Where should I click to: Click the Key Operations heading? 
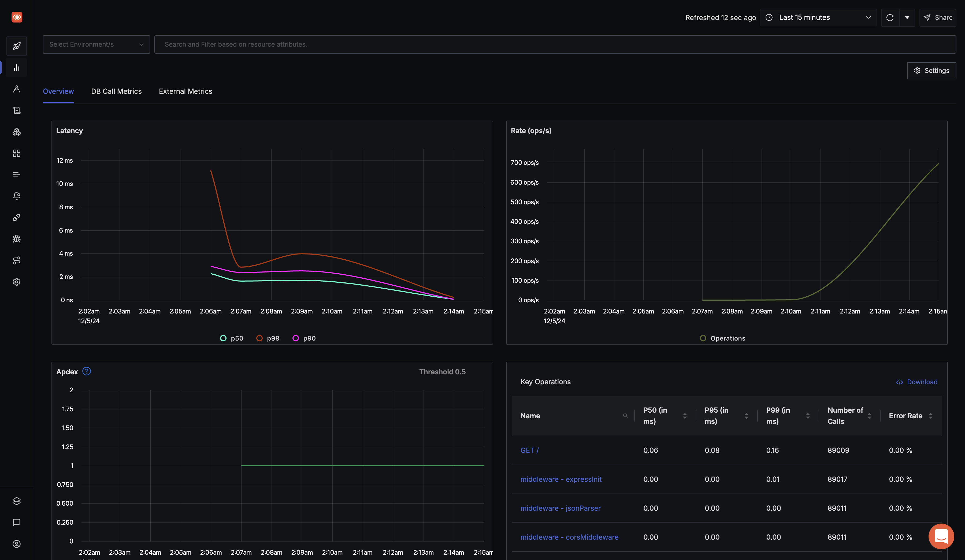(x=545, y=382)
